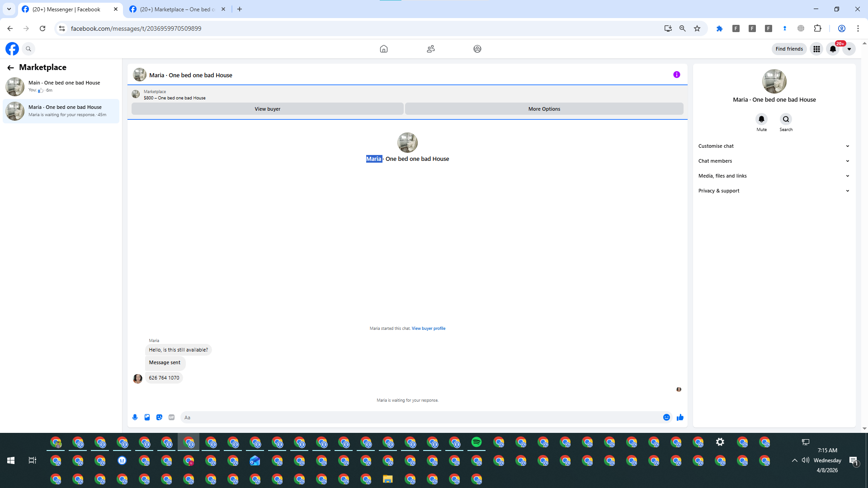Mute this conversation with the bell
This screenshot has height=488, width=868.
pos(761,119)
